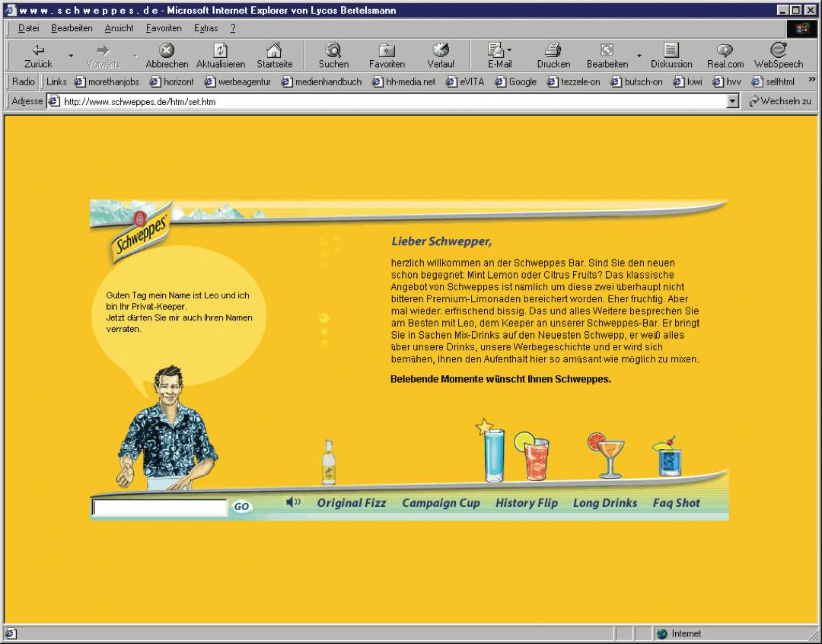The width and height of the screenshot is (822, 644).
Task: Stop loading with Abbrechen
Action: pyautogui.click(x=167, y=55)
